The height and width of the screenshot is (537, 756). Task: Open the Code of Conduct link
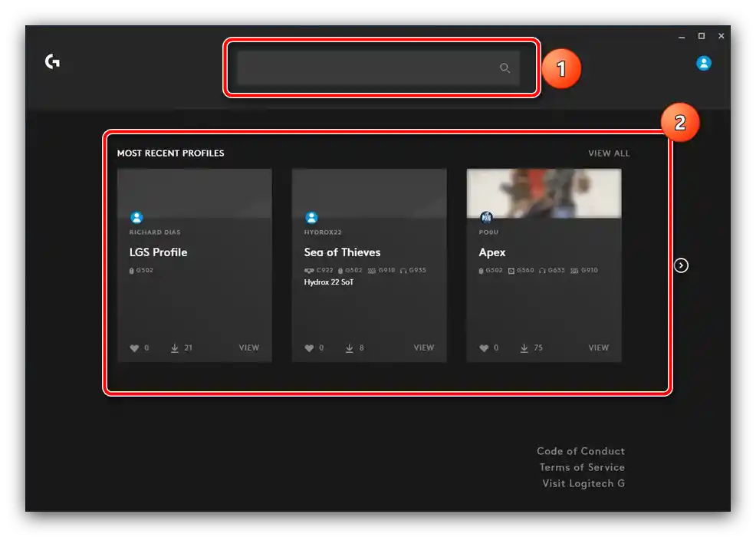click(580, 451)
